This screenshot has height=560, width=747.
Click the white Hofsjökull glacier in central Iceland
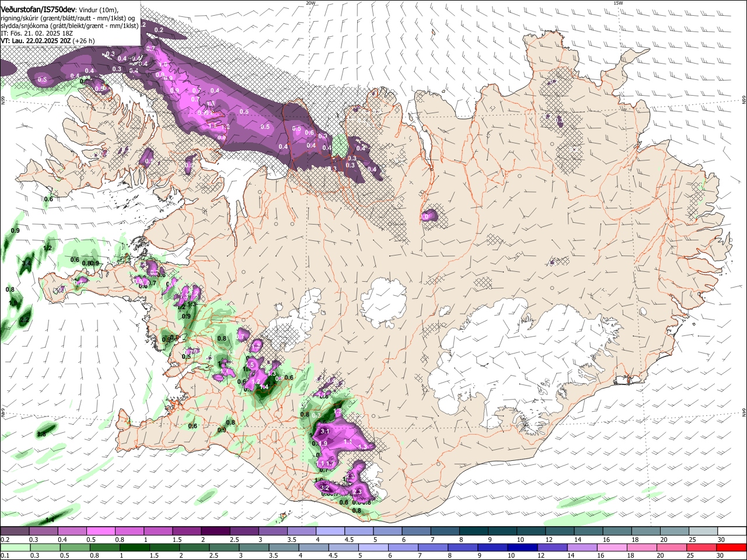(x=383, y=302)
